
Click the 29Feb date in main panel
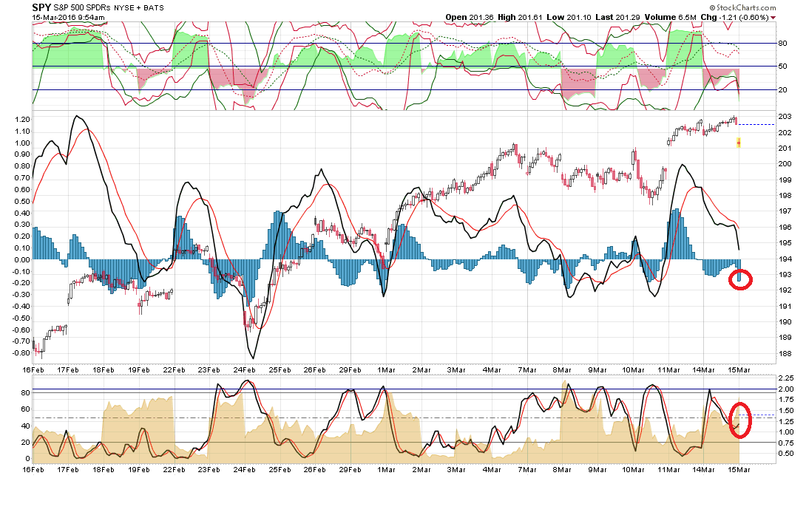point(350,370)
